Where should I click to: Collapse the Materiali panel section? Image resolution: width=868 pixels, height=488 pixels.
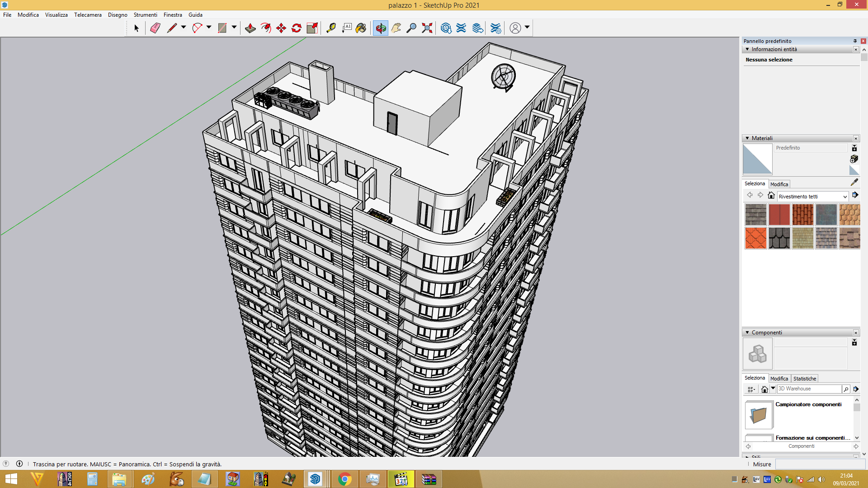click(x=747, y=138)
